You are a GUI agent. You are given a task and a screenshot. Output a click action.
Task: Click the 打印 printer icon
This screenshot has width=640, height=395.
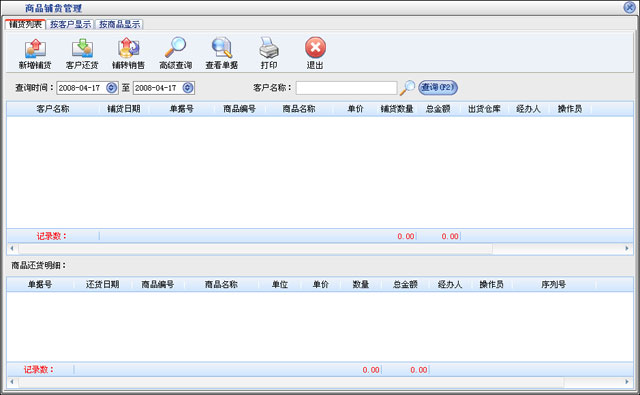(x=269, y=48)
